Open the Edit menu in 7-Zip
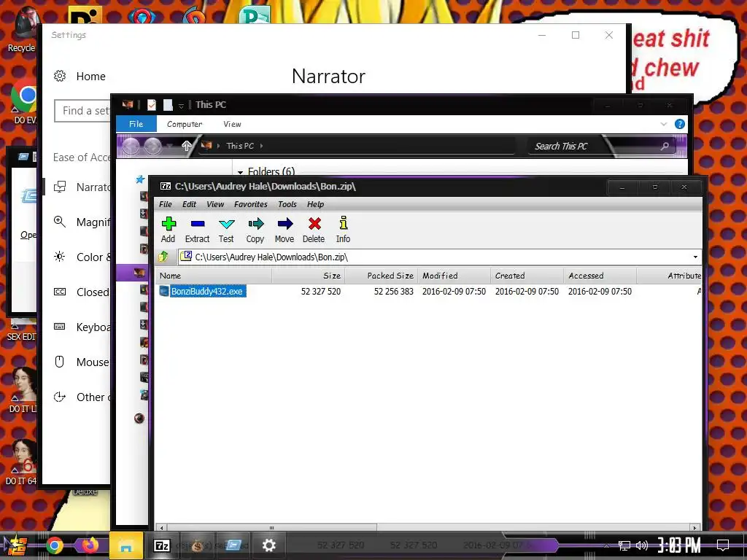Screen dimensions: 747x560 coord(189,204)
